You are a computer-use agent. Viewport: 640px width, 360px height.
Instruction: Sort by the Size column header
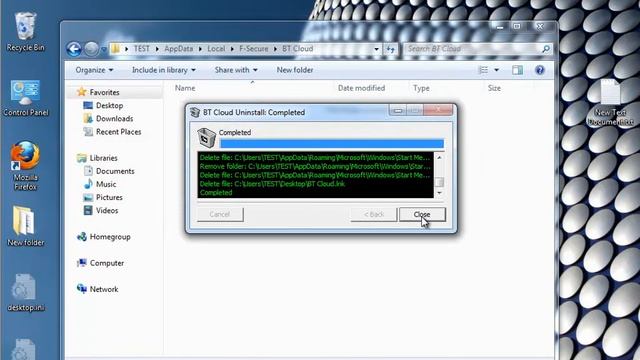coord(494,88)
